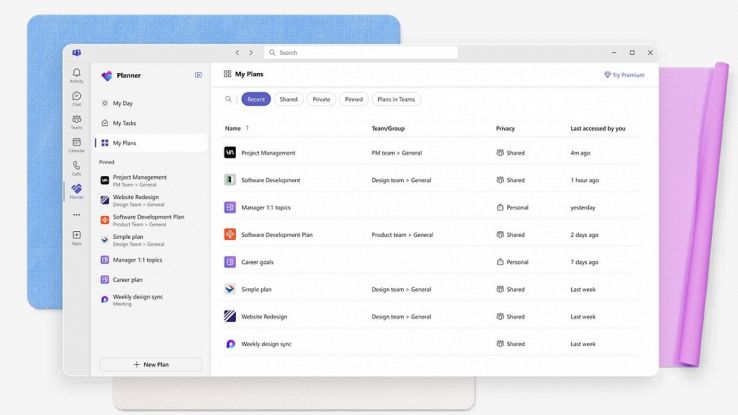Click the Weekly design sync row icon
738x415 pixels.
tap(230, 344)
